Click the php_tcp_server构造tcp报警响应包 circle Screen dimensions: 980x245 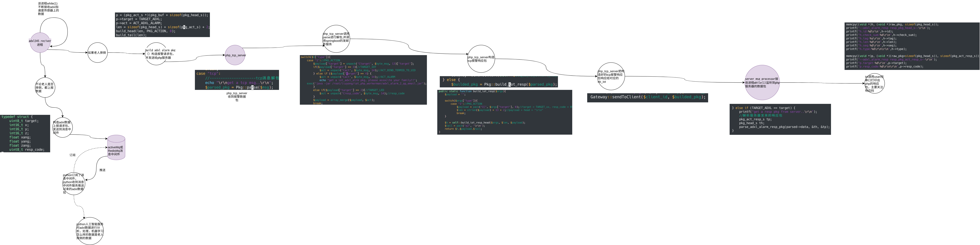coord(481,59)
